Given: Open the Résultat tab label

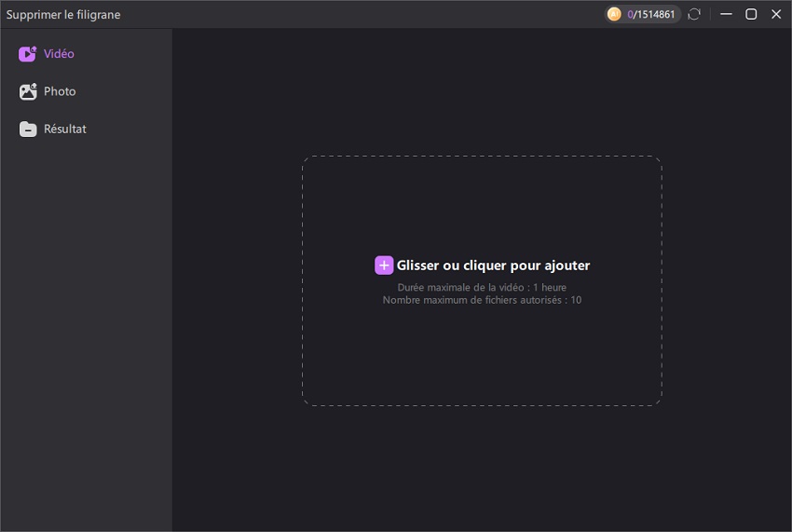Looking at the screenshot, I should (x=64, y=130).
